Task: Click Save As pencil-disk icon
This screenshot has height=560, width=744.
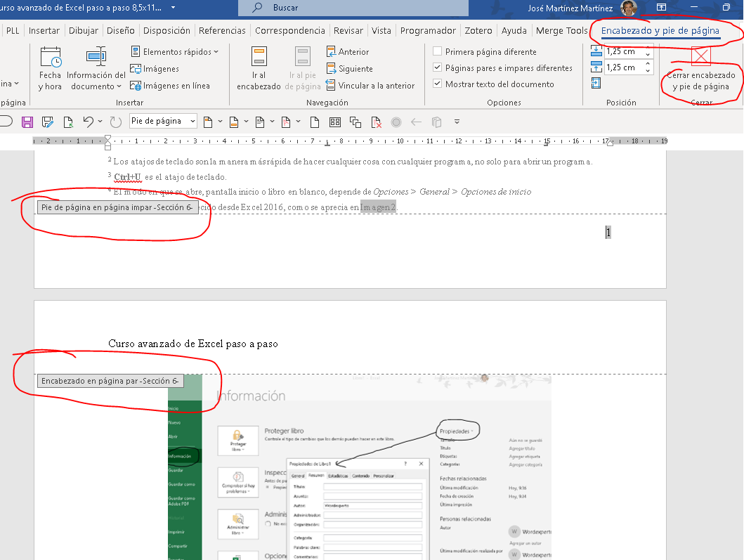Action: (48, 122)
